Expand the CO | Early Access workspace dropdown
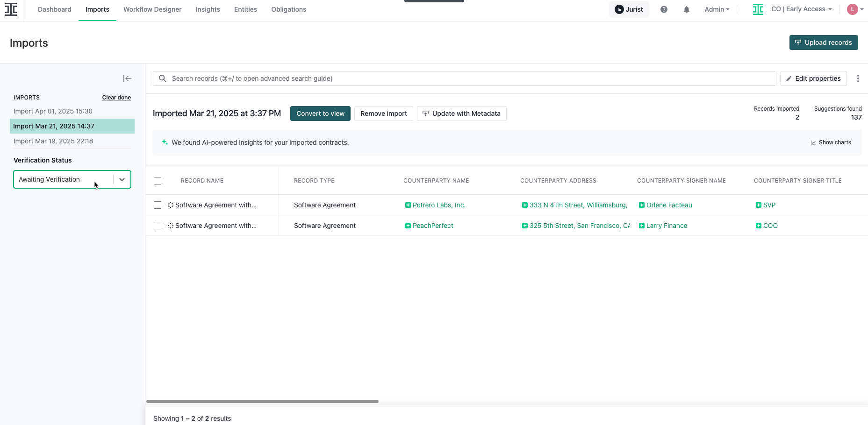Image resolution: width=868 pixels, height=425 pixels. click(x=801, y=9)
